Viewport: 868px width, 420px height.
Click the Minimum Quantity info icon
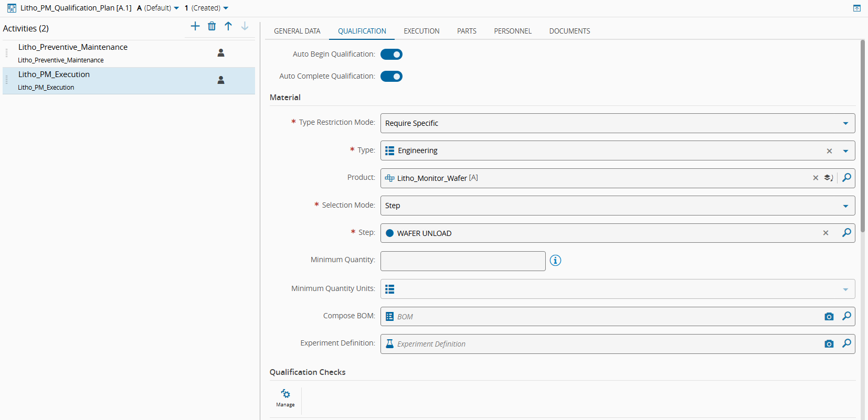555,261
